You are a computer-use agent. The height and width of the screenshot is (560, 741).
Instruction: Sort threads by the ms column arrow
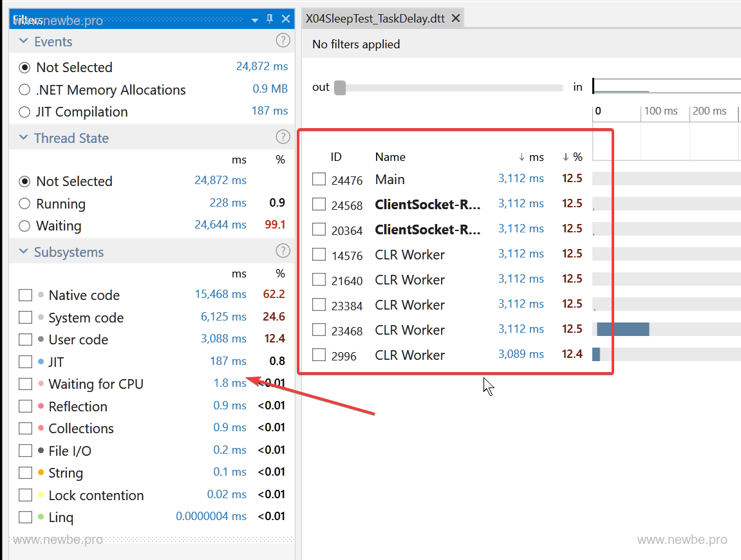point(521,157)
